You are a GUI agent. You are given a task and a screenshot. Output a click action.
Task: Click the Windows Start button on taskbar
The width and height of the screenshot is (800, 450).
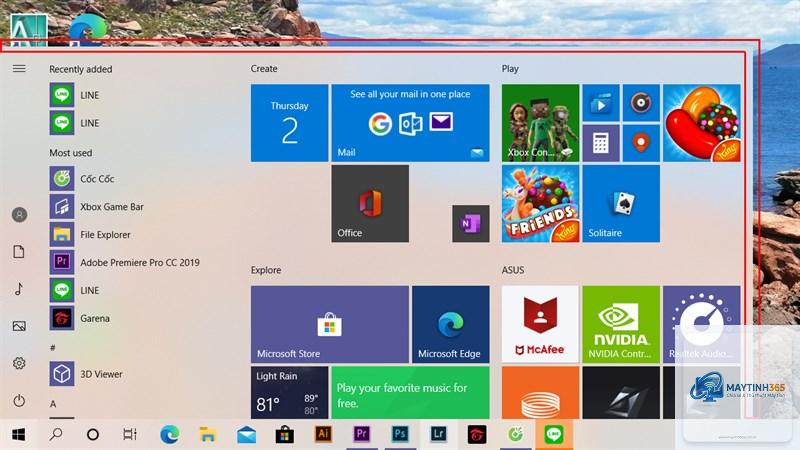pyautogui.click(x=19, y=435)
